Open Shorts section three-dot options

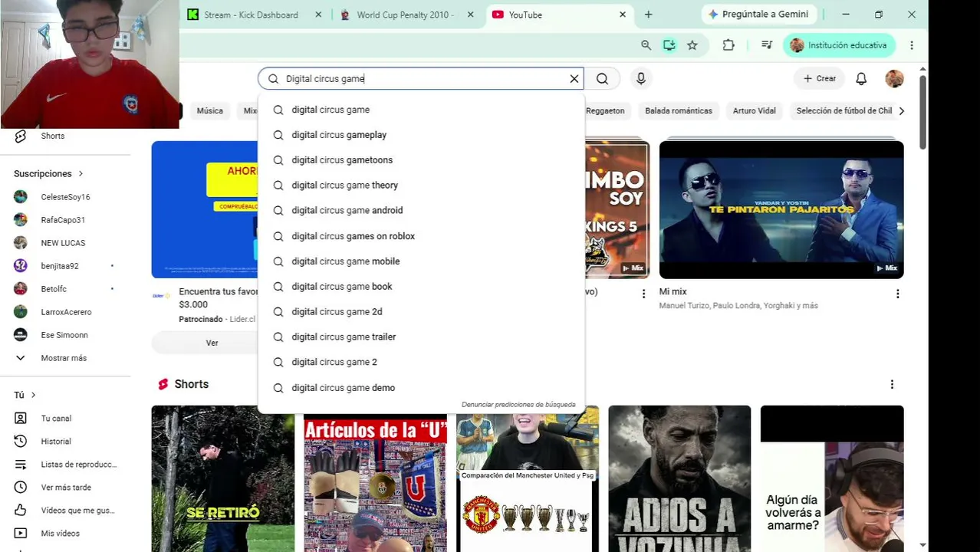(x=892, y=384)
